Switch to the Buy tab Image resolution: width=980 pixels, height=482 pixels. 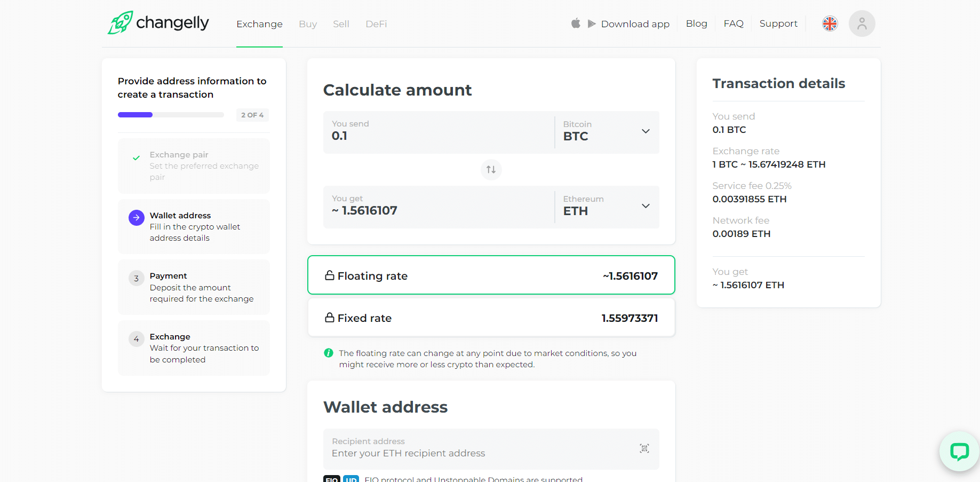click(x=308, y=24)
